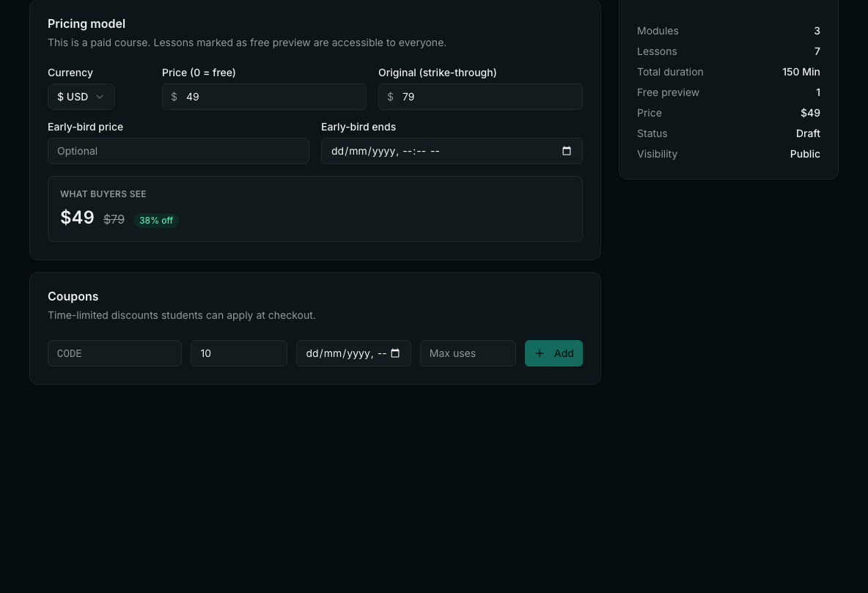868x593 pixels.
Task: Open calendar picker for coupon expiry
Action: coord(395,353)
